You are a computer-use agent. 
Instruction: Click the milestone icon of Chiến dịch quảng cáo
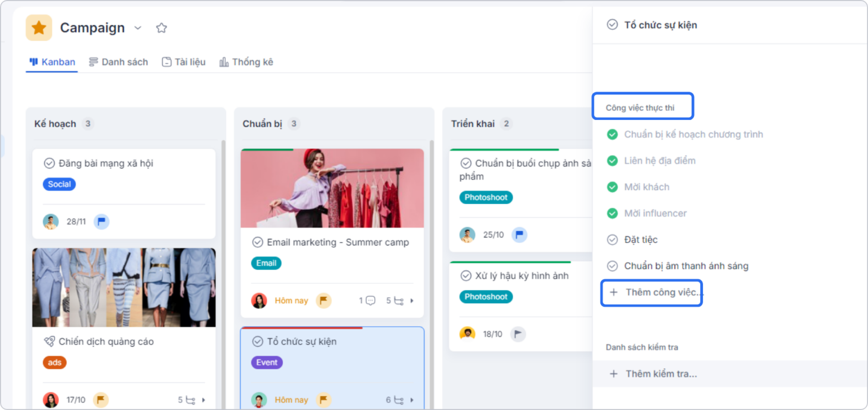point(49,342)
